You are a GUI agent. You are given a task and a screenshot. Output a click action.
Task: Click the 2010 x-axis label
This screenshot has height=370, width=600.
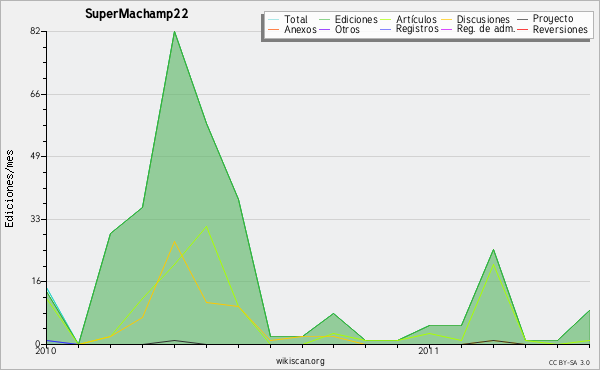pyautogui.click(x=46, y=351)
